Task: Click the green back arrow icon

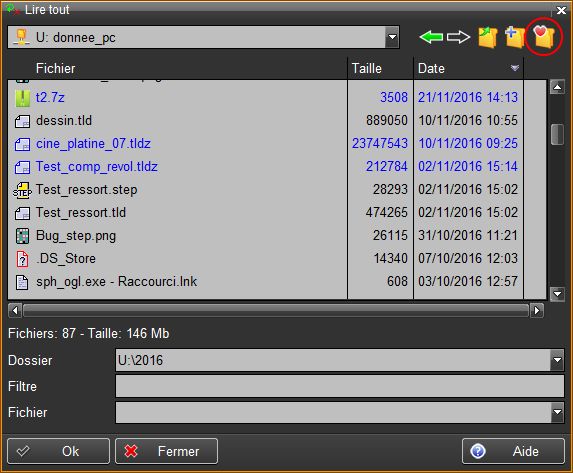Action: point(431,37)
